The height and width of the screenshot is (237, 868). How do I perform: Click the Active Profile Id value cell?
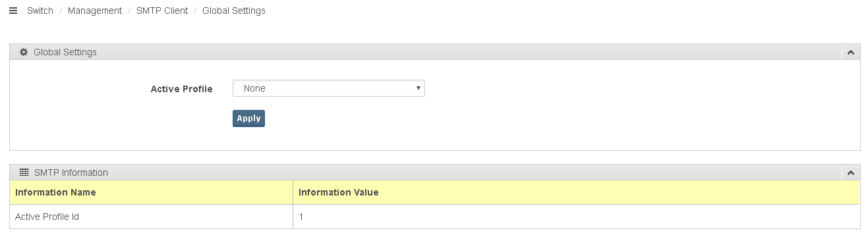click(x=577, y=217)
